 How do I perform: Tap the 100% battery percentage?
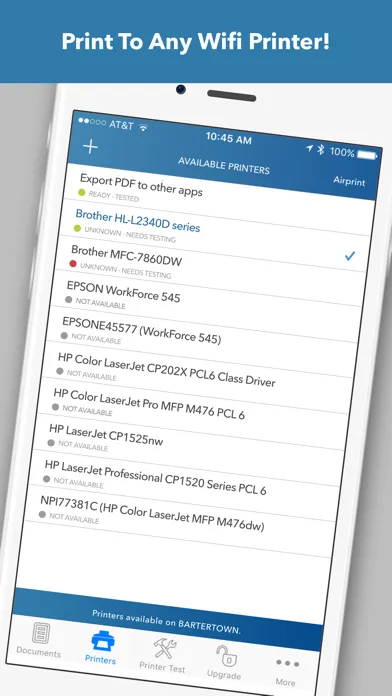tap(342, 152)
